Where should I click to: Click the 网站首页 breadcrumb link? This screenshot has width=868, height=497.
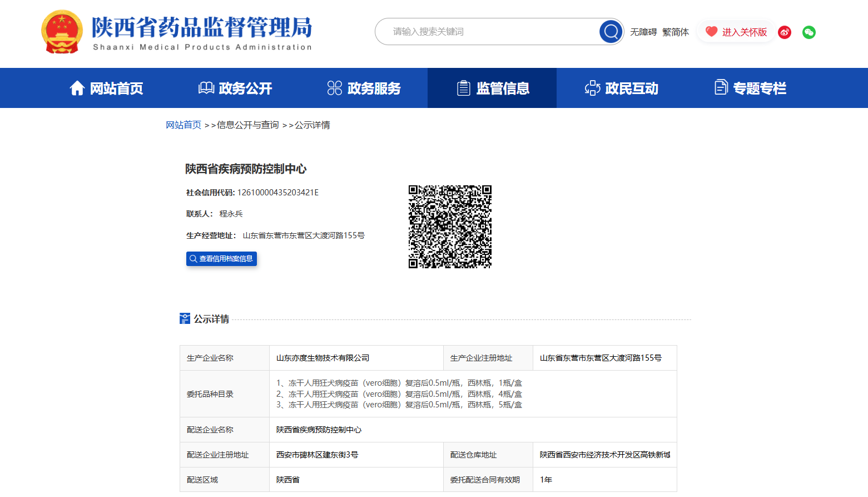183,125
